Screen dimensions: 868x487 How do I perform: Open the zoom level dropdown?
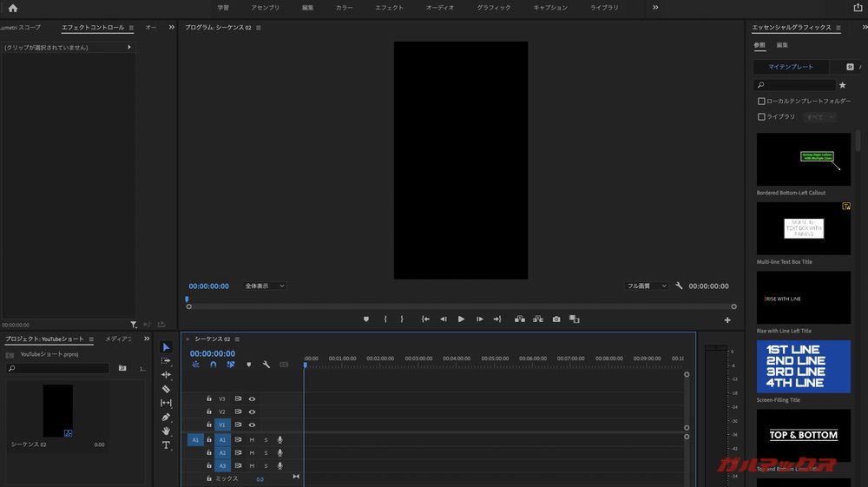(265, 286)
